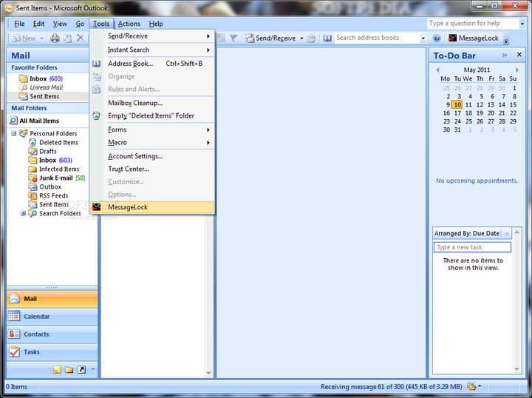Screen dimensions: 532x398
Task: Click the Notes icon in navigation bar
Action: coord(58,369)
